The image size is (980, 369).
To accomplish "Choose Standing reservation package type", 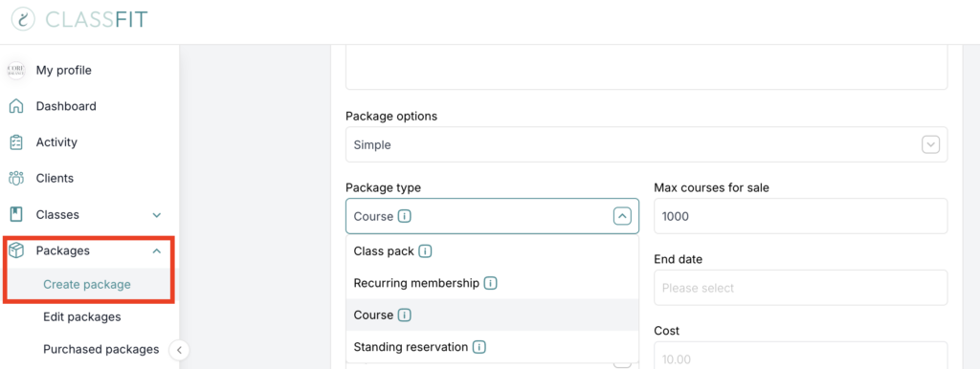I will (x=493, y=347).
